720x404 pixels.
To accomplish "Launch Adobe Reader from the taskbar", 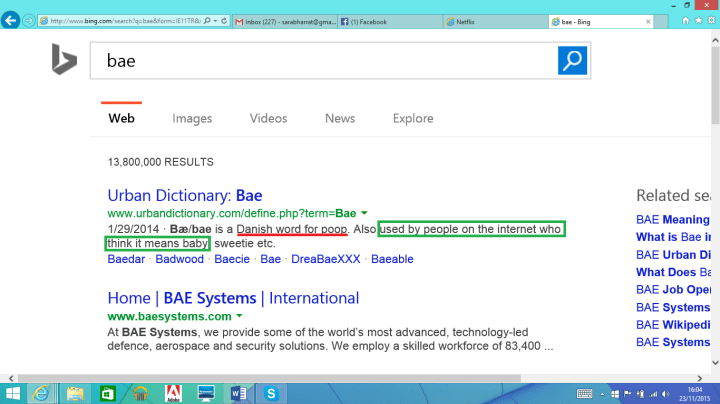I will pos(171,392).
